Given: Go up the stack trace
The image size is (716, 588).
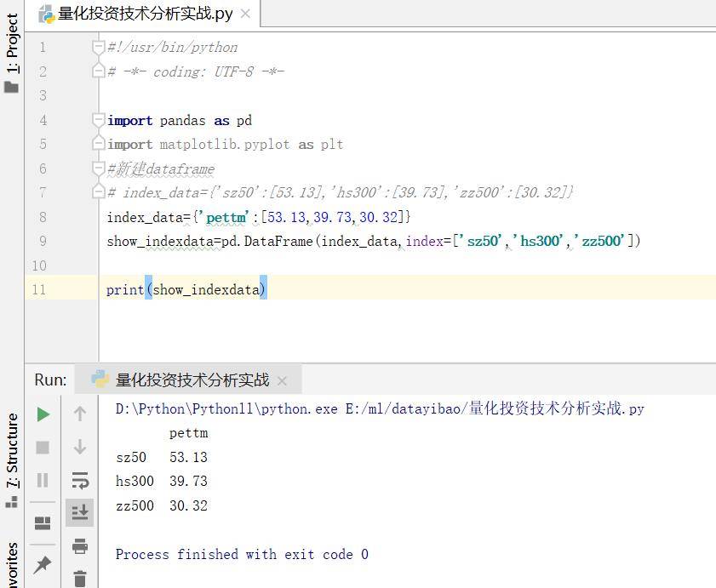Looking at the screenshot, I should pyautogui.click(x=80, y=414).
